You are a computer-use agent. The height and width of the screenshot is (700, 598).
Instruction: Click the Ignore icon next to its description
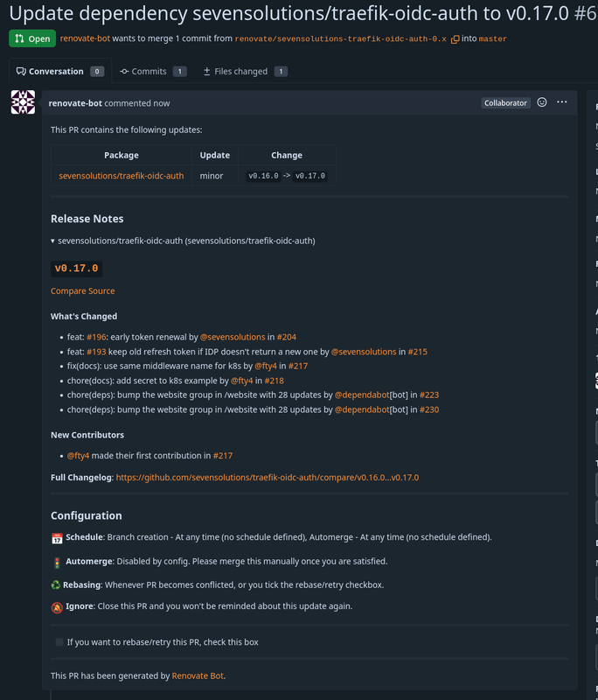(x=55, y=606)
